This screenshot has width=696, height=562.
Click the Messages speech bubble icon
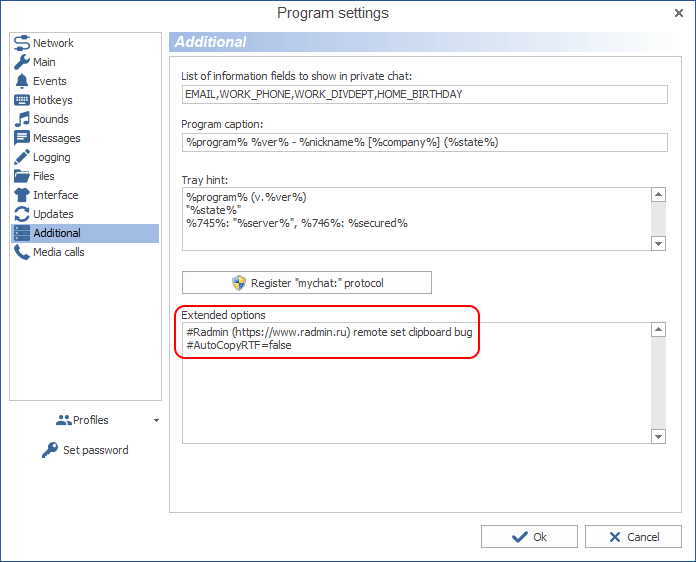point(22,138)
